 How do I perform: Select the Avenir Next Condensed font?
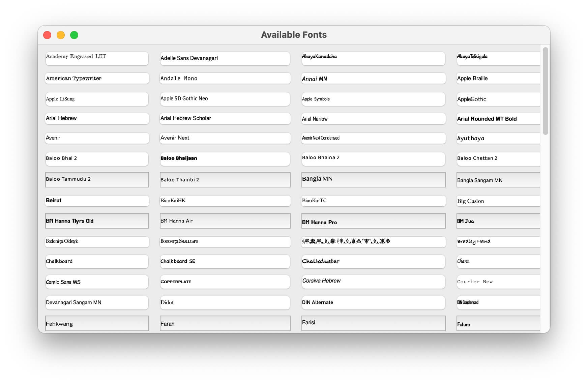(373, 138)
